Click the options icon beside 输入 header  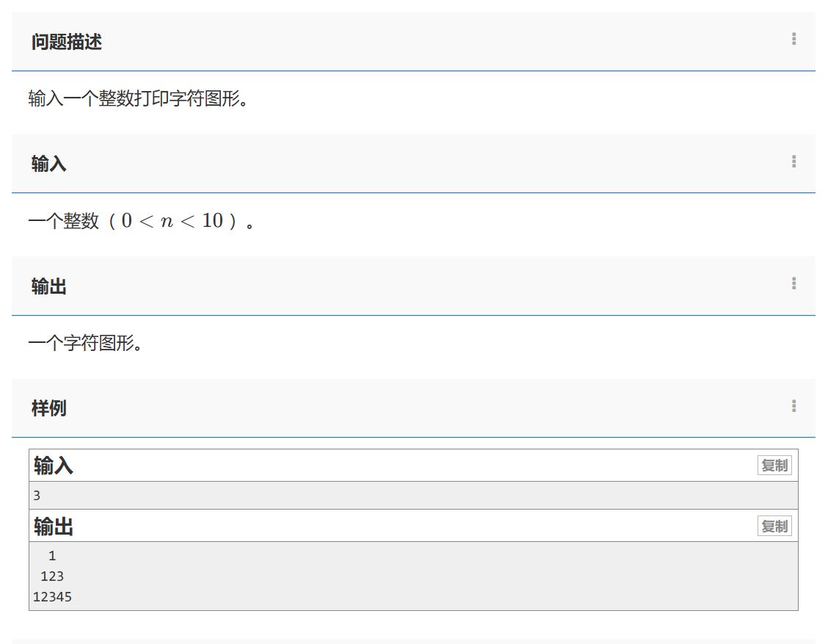tap(793, 162)
